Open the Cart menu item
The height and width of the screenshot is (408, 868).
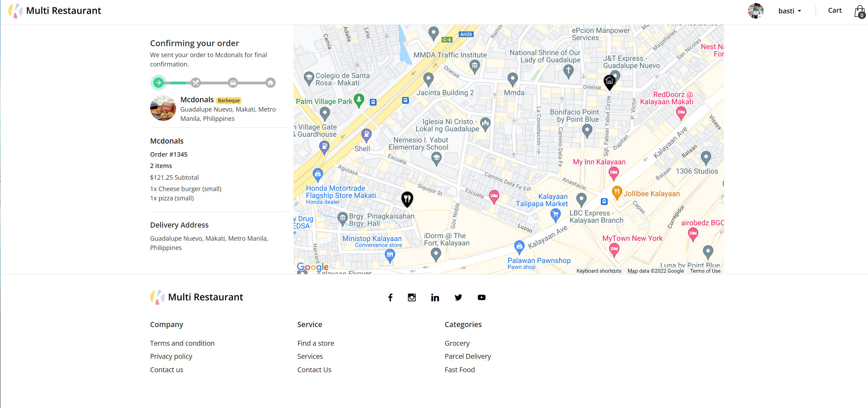(835, 11)
